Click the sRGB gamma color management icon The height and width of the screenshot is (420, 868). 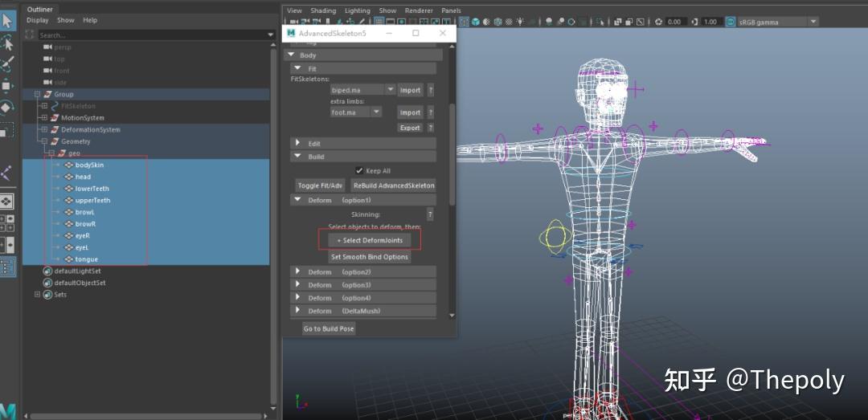tap(731, 22)
